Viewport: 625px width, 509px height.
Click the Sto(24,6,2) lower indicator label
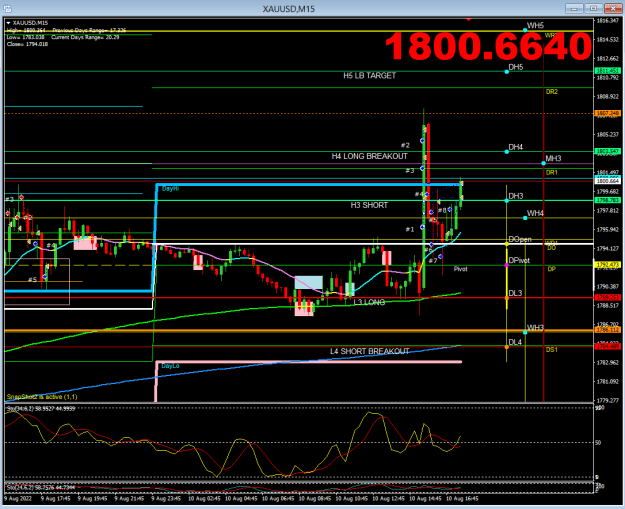(x=41, y=487)
